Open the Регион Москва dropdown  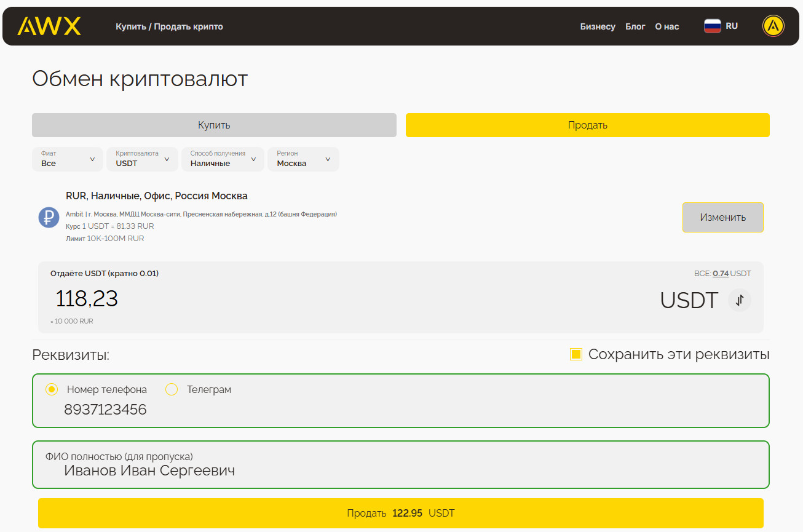tap(303, 159)
